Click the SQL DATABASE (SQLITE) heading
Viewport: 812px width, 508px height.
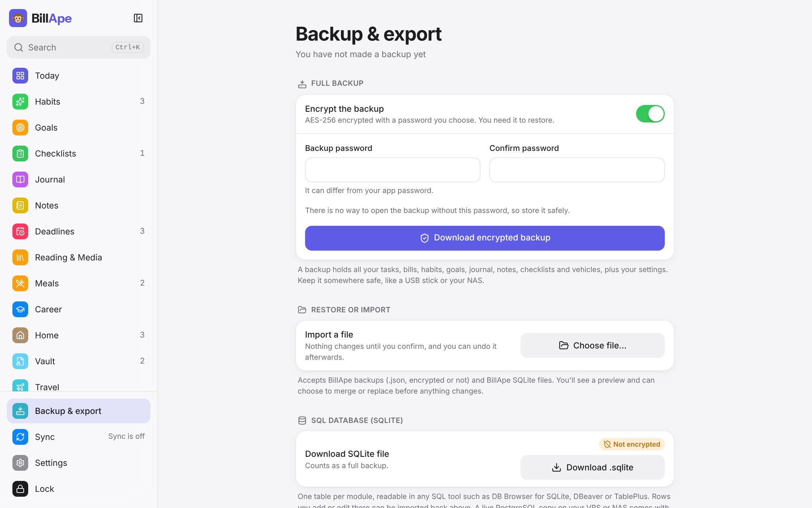point(357,420)
